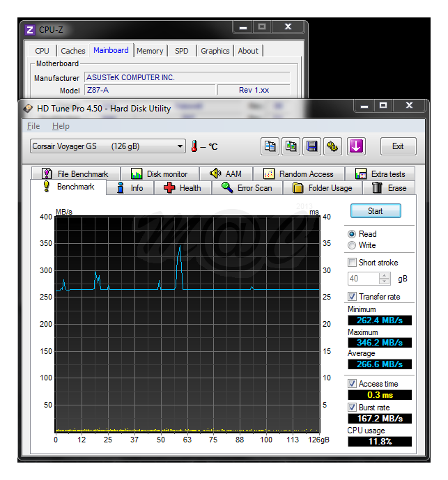Open the Help menu in HD Tune

[x=61, y=126]
